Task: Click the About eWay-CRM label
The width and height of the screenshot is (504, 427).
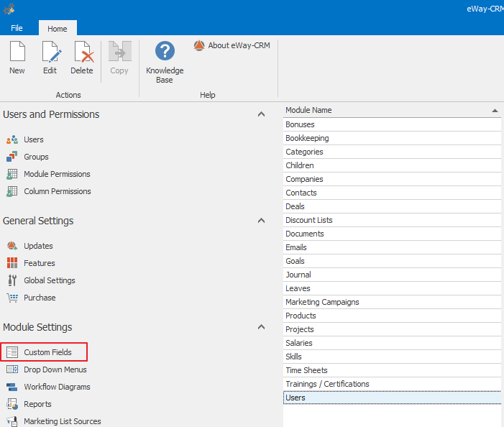Action: click(x=239, y=45)
